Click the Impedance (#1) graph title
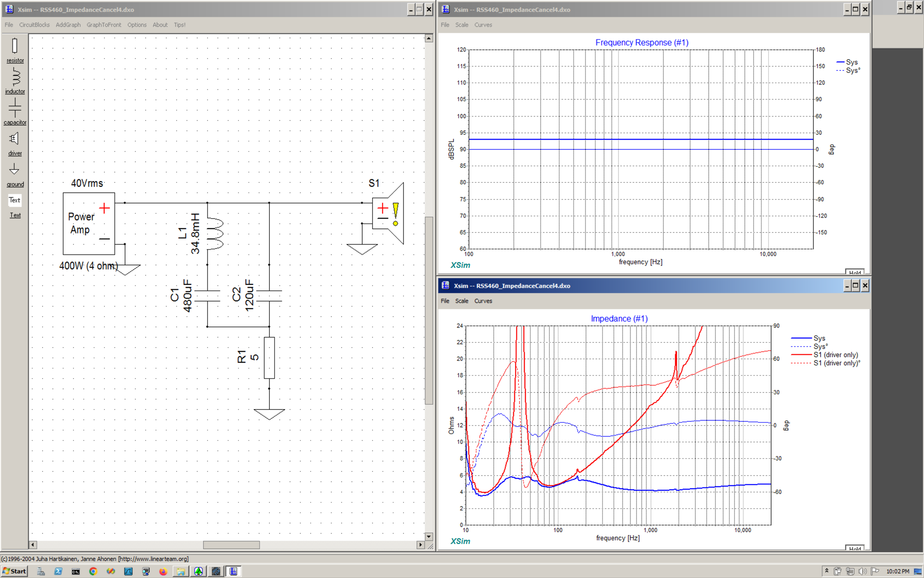The image size is (924, 578). pyautogui.click(x=619, y=319)
